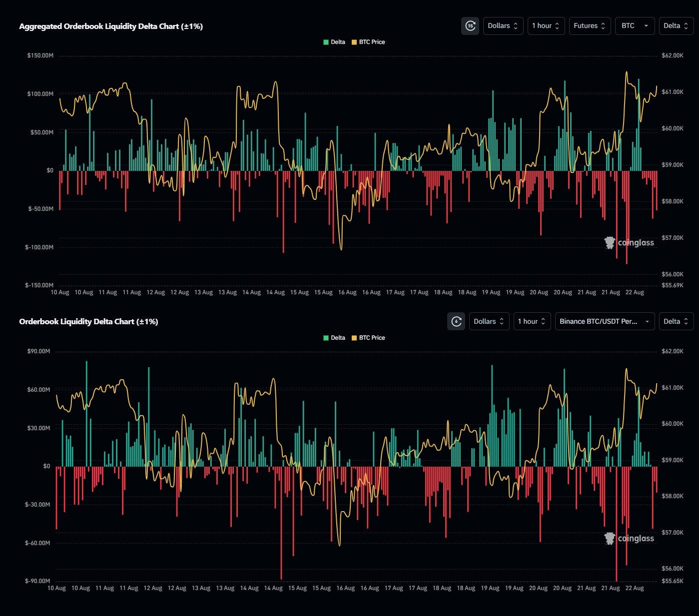Screen dimensions: 699x616
Task: Click the $-60.00M axis label
Action: point(37,543)
